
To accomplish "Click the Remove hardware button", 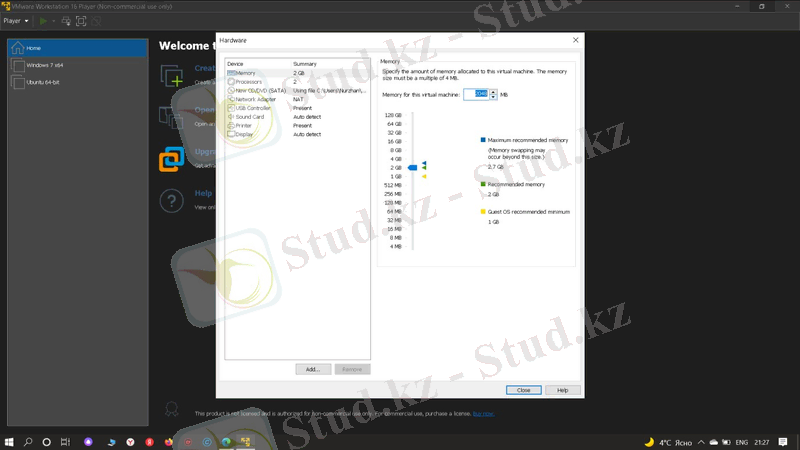I will 352,369.
